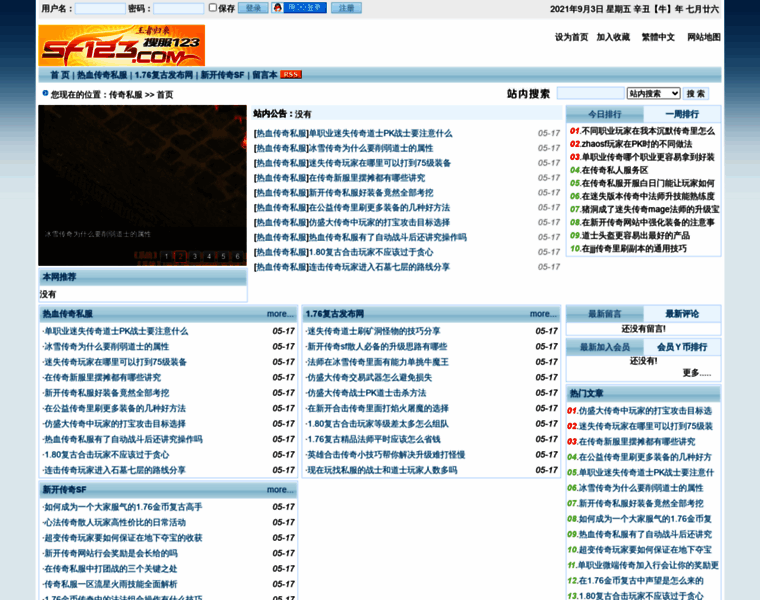This screenshot has height=600, width=760.
Task: Open more... in 热血传奇私服 section
Action: [280, 314]
